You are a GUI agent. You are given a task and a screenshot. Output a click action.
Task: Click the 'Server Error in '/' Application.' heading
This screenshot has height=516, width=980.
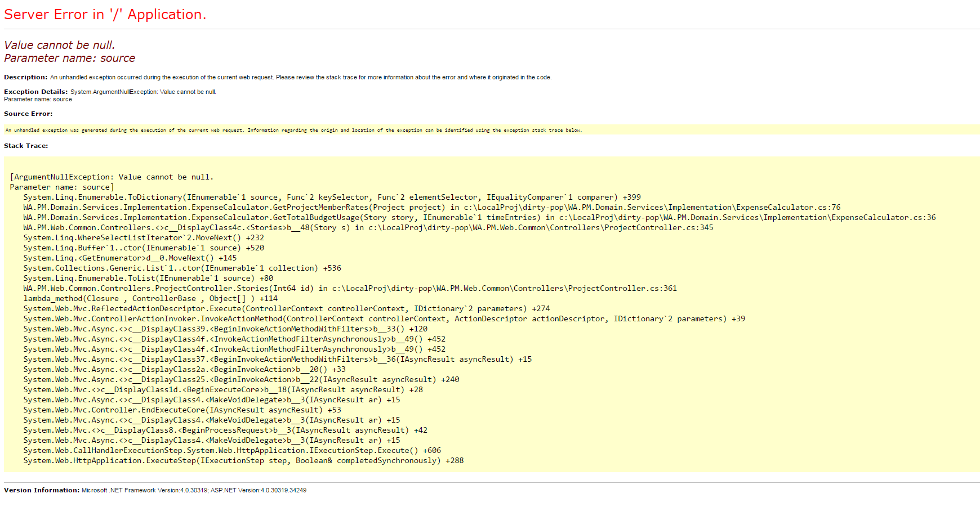105,15
